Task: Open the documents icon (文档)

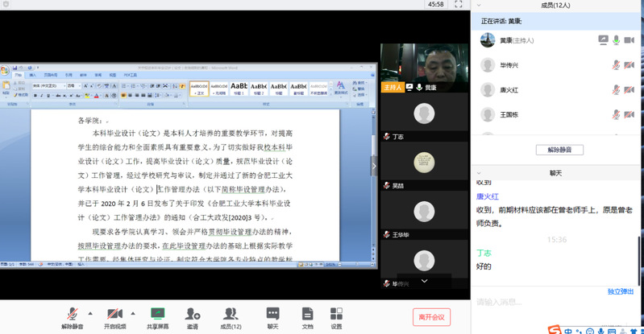Action: (307, 314)
